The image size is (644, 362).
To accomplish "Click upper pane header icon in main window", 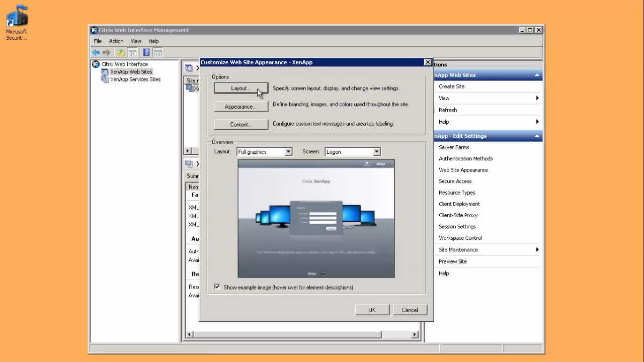I will [188, 68].
